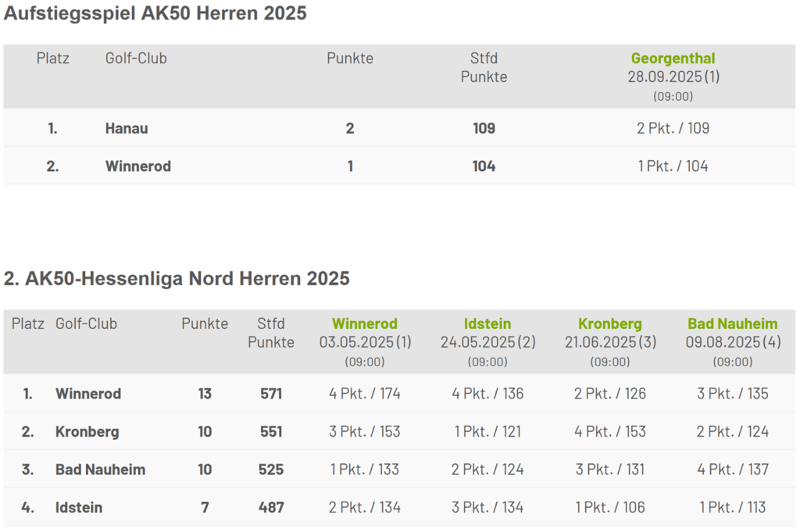Viewport: 800px width, 532px height.
Task: Select Idstein club name in fourth-place row
Action: click(79, 508)
